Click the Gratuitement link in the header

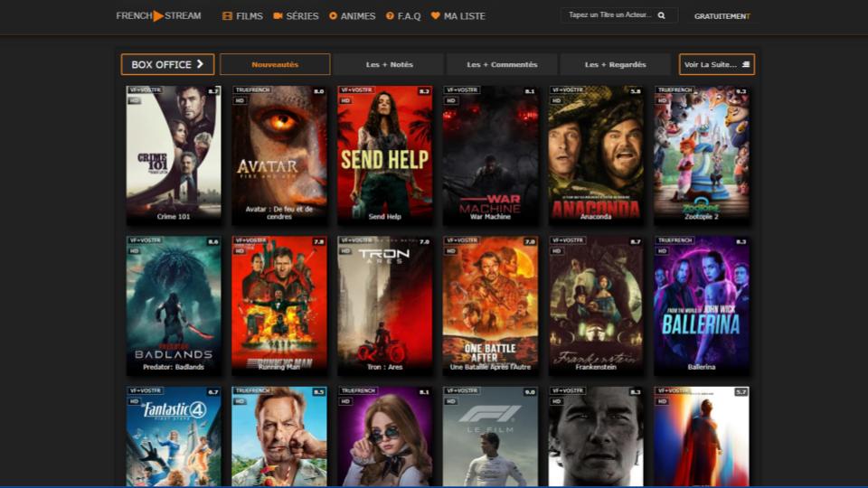722,16
